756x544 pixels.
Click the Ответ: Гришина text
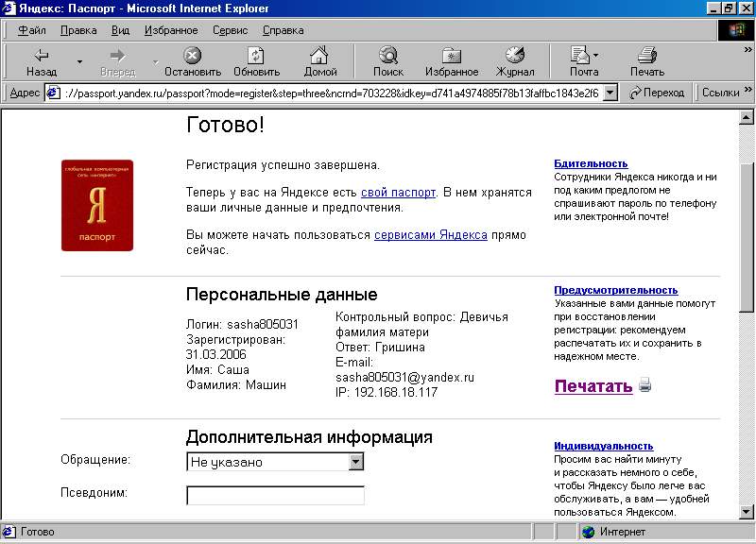coord(380,348)
